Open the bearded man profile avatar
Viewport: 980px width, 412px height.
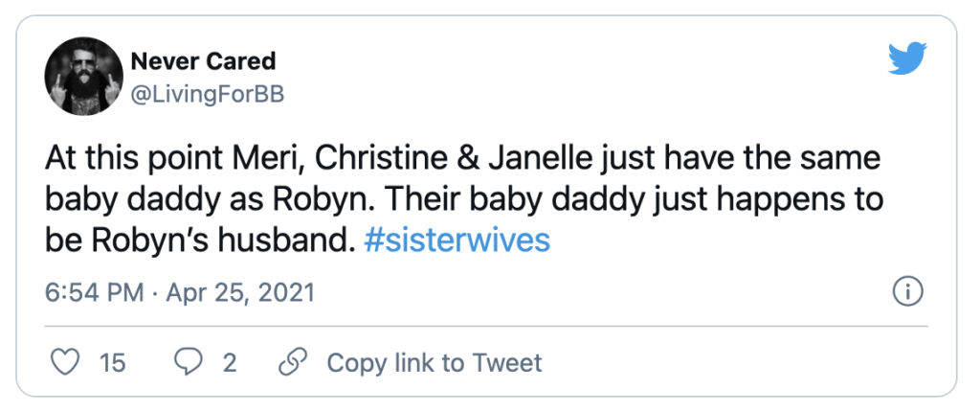[81, 76]
